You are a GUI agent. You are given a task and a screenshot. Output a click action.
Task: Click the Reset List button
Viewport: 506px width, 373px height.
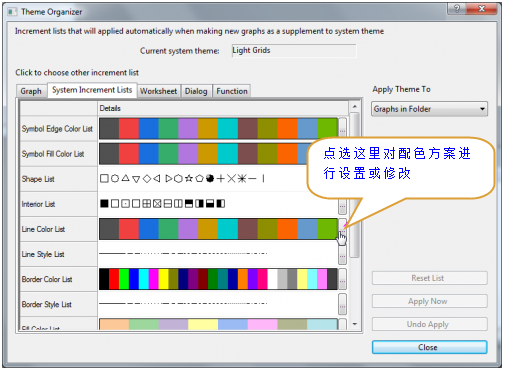coord(429,278)
